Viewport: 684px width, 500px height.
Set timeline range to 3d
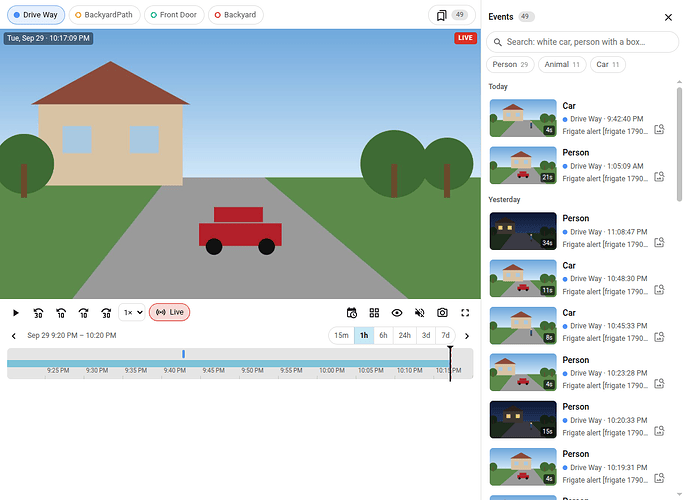[x=426, y=336]
